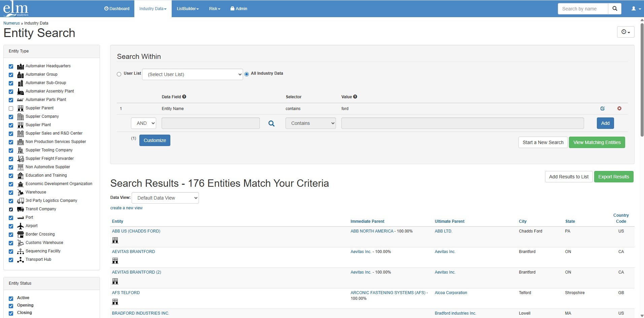644x318 pixels.
Task: Click the search button in the top navigation bar
Action: [x=615, y=9]
